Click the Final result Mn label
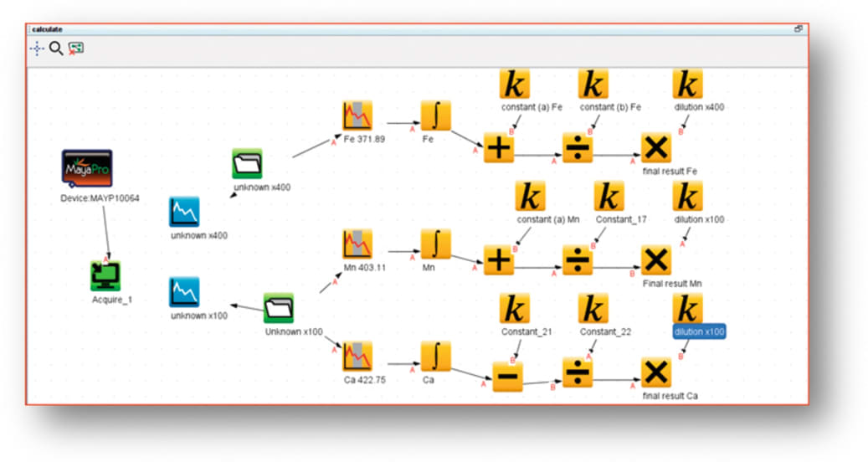 coord(672,284)
